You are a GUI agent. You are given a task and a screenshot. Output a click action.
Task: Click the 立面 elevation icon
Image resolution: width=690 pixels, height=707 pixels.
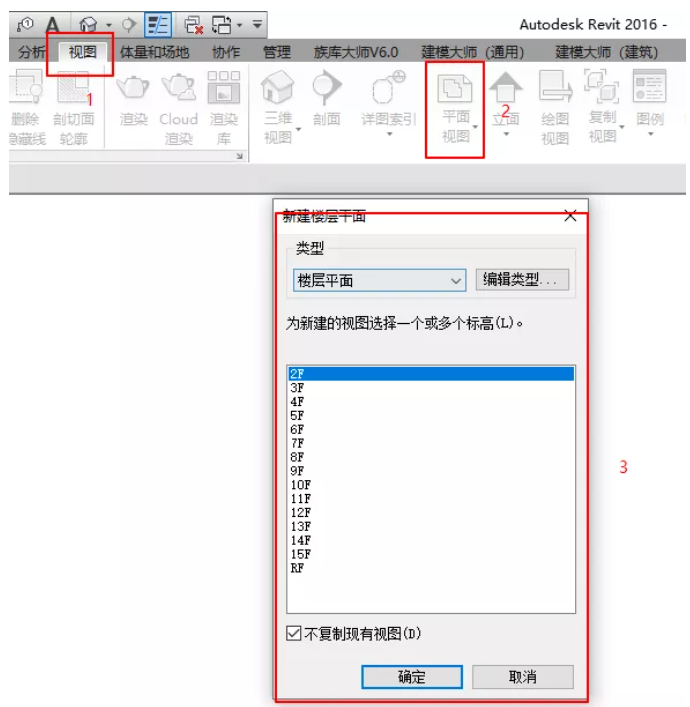click(x=506, y=87)
